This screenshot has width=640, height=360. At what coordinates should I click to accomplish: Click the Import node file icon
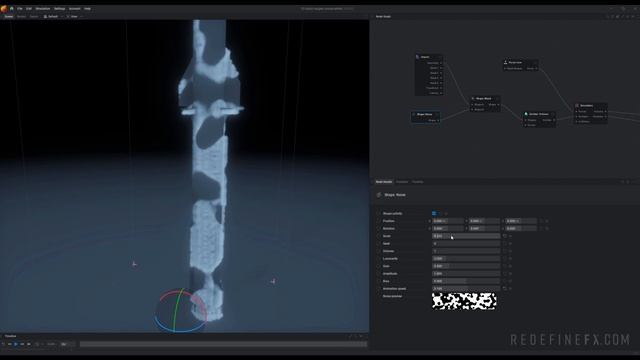point(418,57)
